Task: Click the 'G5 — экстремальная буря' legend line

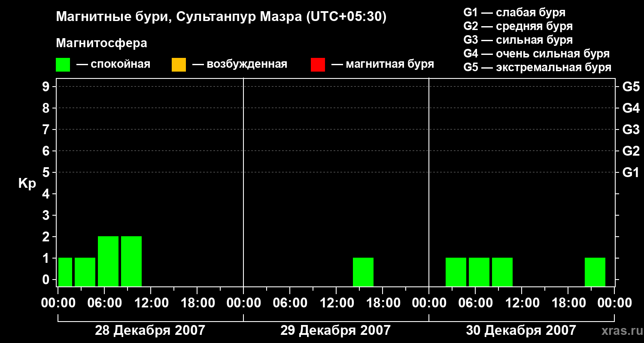Action: coord(537,67)
